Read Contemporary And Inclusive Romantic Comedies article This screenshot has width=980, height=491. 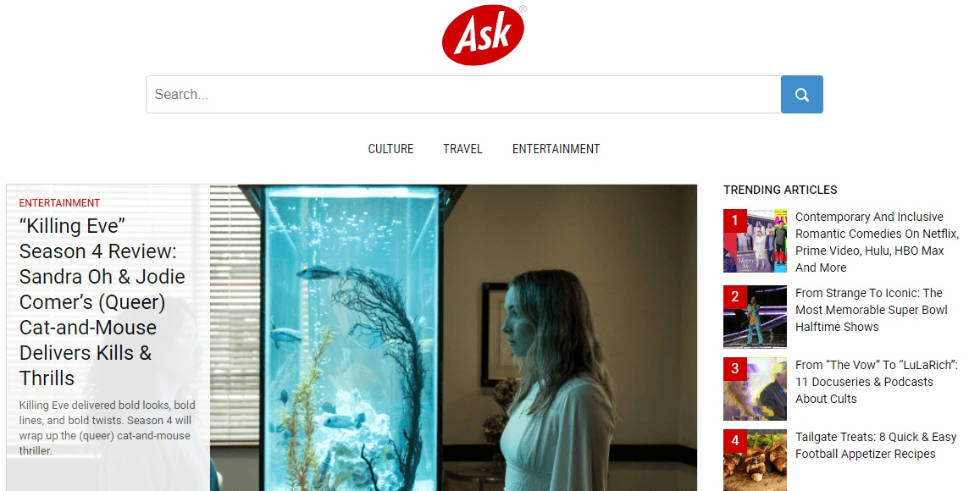(877, 242)
